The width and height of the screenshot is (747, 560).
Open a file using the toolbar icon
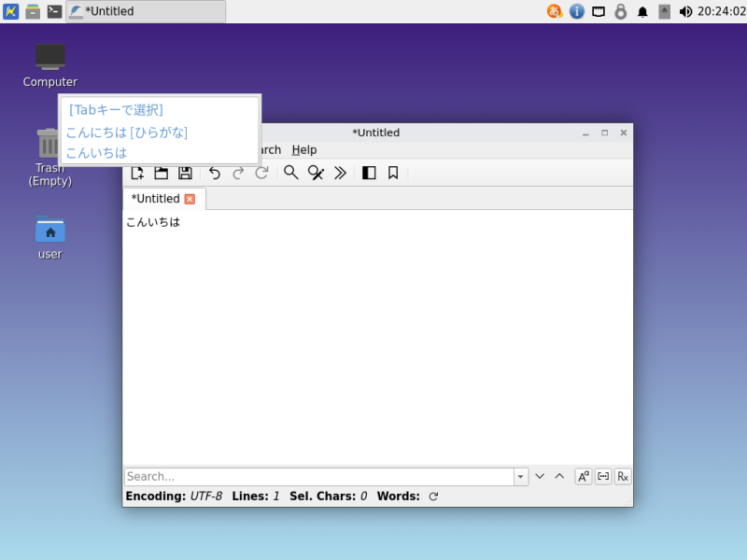(x=161, y=173)
